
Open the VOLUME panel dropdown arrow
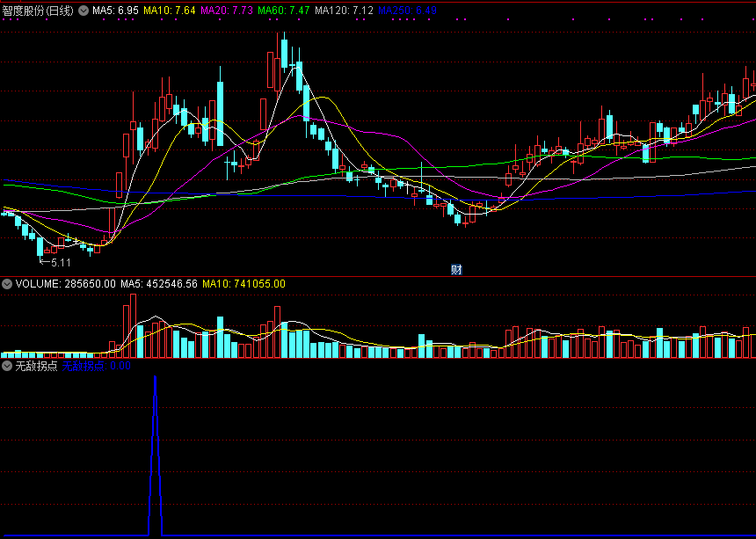pos(7,284)
